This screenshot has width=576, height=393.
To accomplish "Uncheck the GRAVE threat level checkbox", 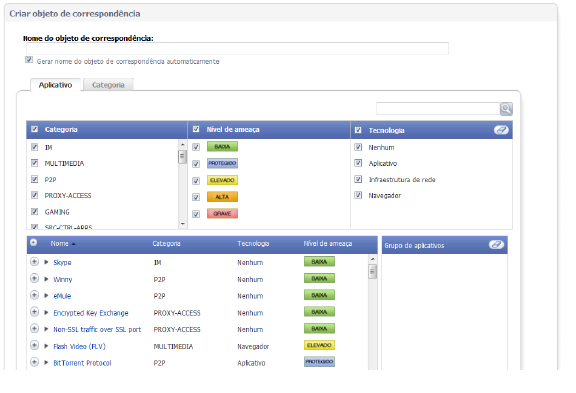I will tap(196, 214).
